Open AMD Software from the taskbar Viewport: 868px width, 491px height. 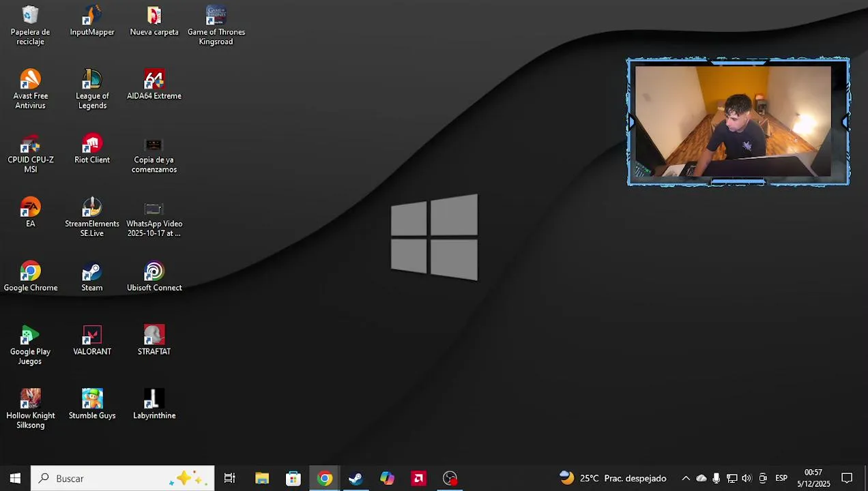[x=418, y=478]
